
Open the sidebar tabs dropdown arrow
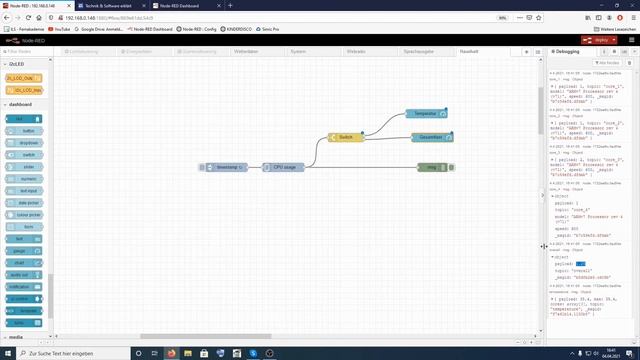[634, 52]
